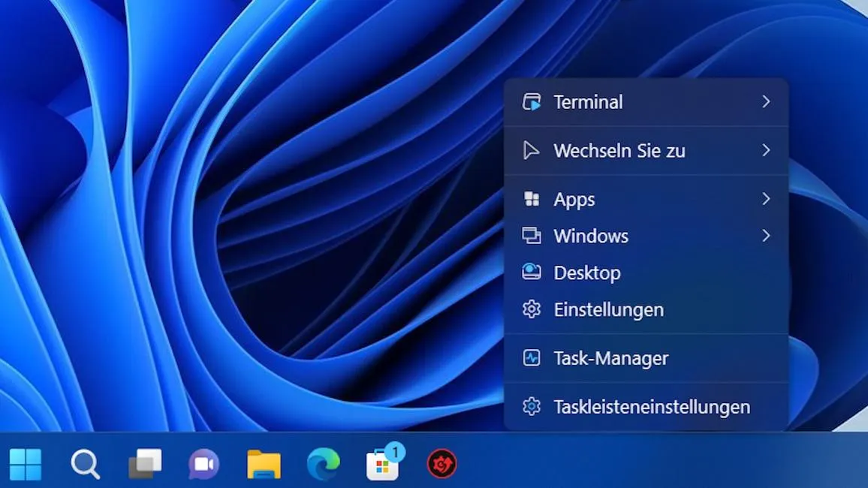Click the Task-Manager pulse icon
This screenshot has height=488, width=868.
point(532,358)
